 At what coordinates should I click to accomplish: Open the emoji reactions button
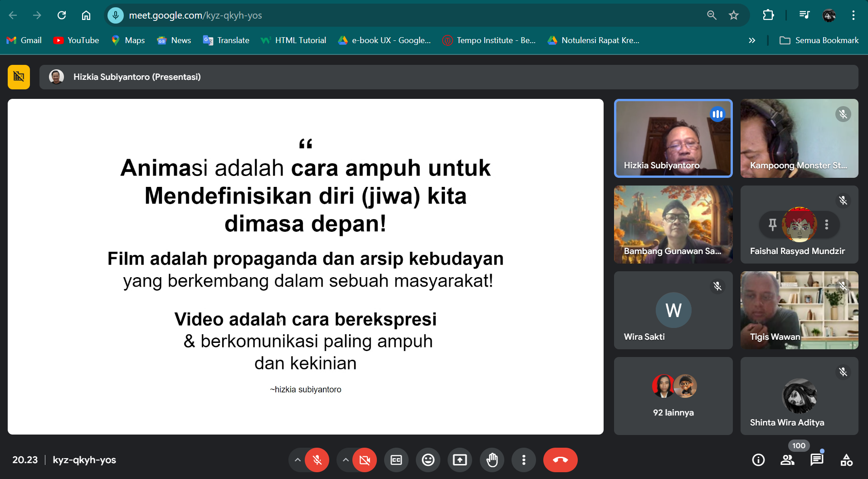[428, 460]
